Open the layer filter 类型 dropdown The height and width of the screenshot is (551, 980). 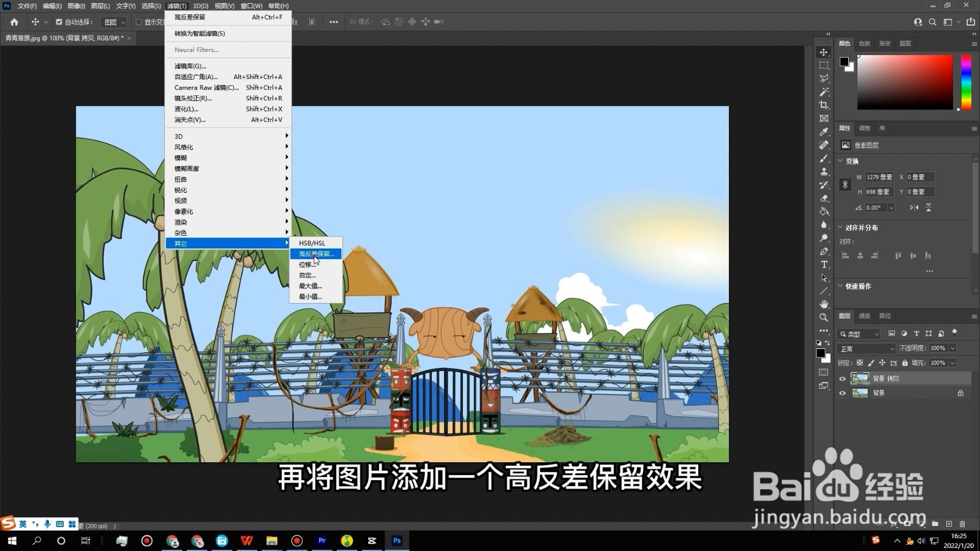859,334
